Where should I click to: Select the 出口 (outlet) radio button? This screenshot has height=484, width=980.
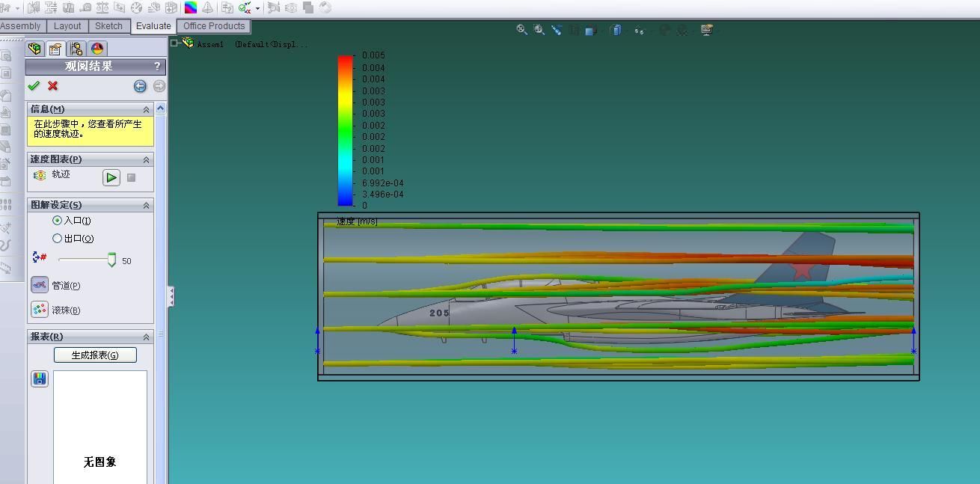57,239
